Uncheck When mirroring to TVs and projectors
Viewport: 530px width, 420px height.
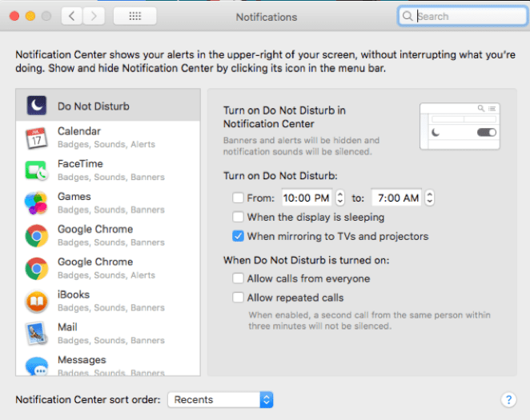click(x=238, y=236)
